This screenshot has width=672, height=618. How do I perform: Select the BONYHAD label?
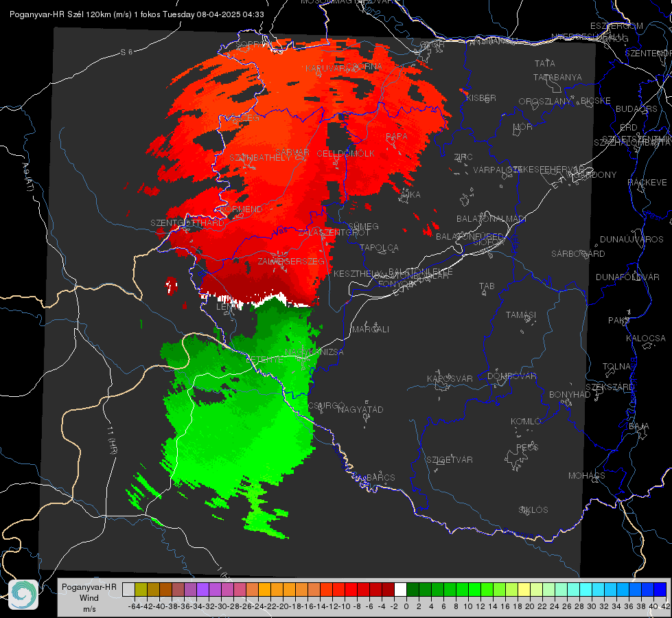570,395
